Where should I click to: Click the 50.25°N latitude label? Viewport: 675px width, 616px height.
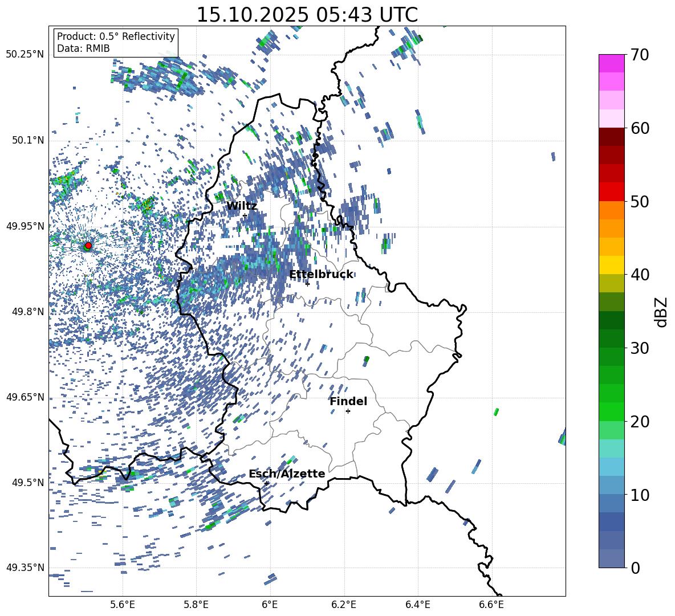[x=25, y=55]
